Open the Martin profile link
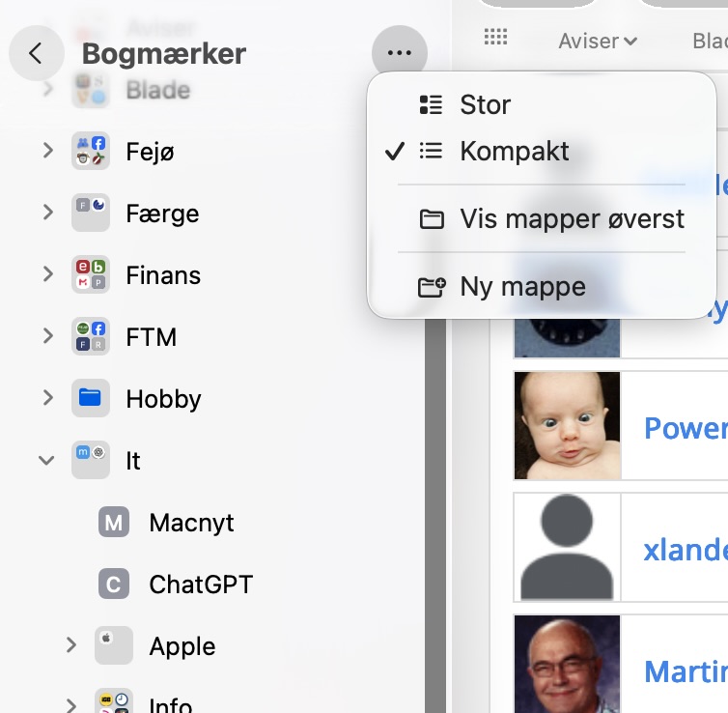The height and width of the screenshot is (713, 728). [x=684, y=670]
